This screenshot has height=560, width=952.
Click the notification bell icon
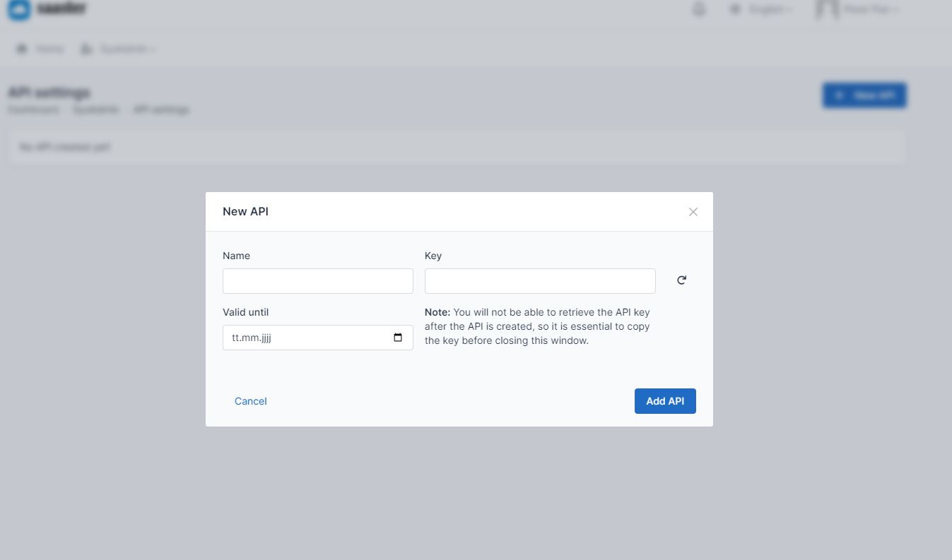click(x=699, y=10)
